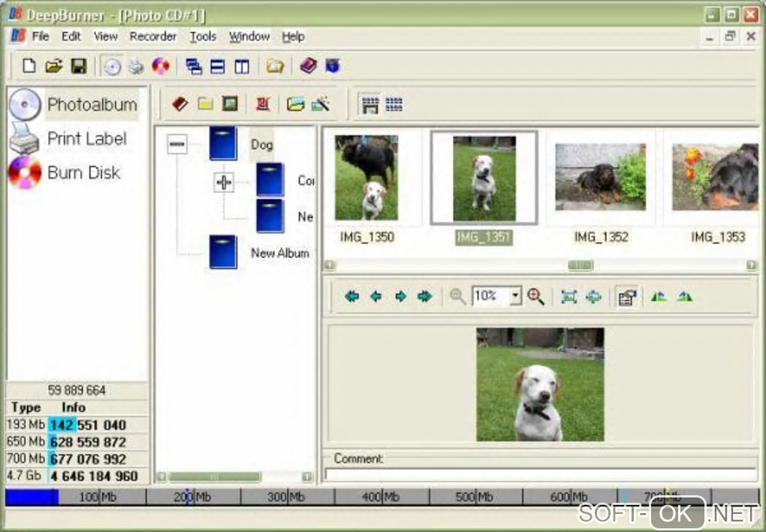766x532 pixels.
Task: Select the 193 Mb disc size row
Action: coord(77,425)
